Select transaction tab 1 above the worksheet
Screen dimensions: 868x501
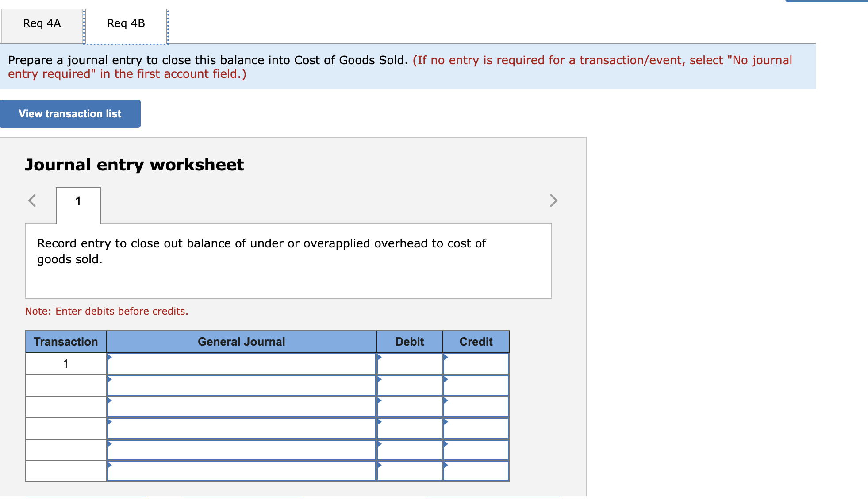[78, 200]
